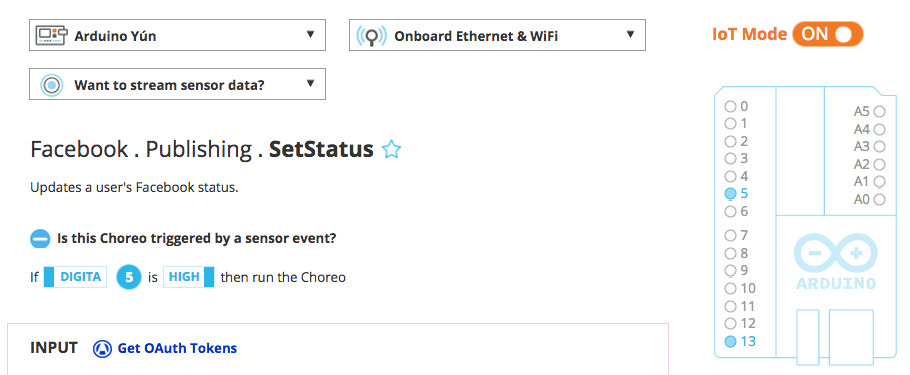This screenshot has height=375, width=910.
Task: Change the DIGITA pin type selector
Action: point(75,277)
